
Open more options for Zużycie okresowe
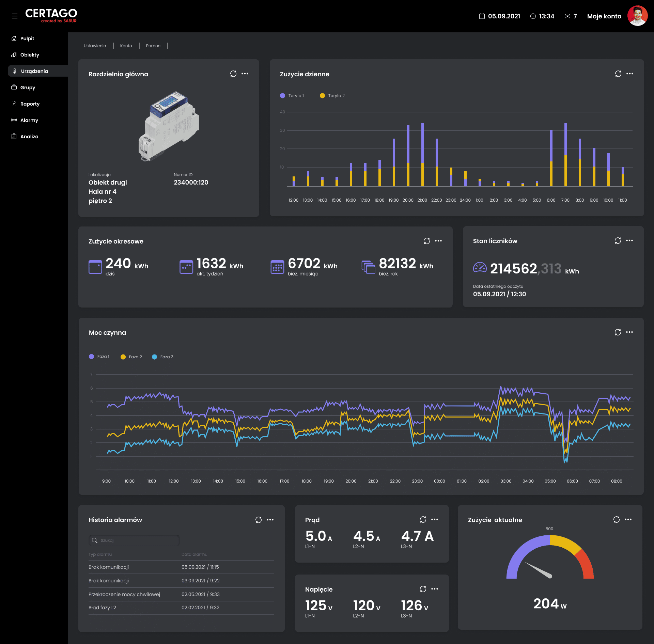tap(438, 241)
